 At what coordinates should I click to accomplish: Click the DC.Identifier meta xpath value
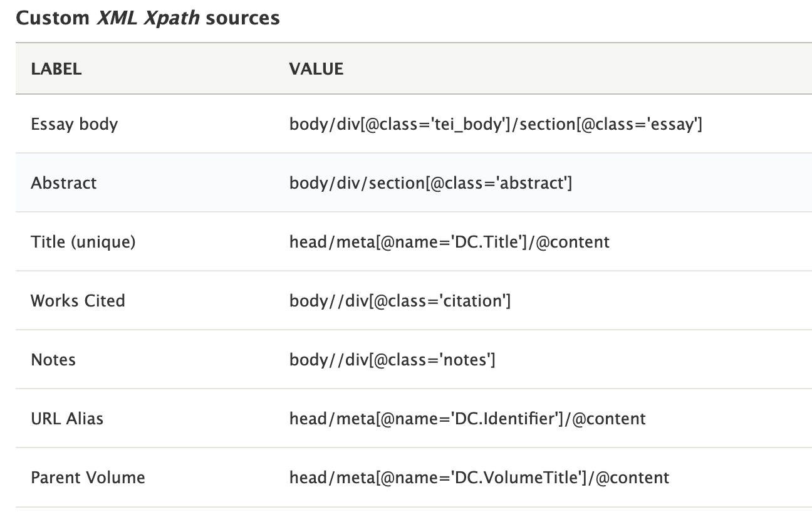tap(467, 419)
